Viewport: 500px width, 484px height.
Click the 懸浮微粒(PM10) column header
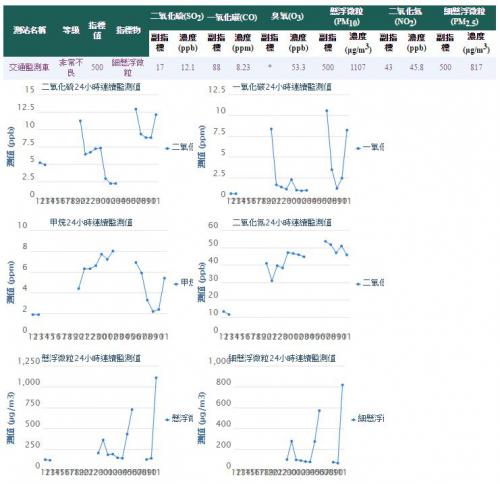coord(346,16)
